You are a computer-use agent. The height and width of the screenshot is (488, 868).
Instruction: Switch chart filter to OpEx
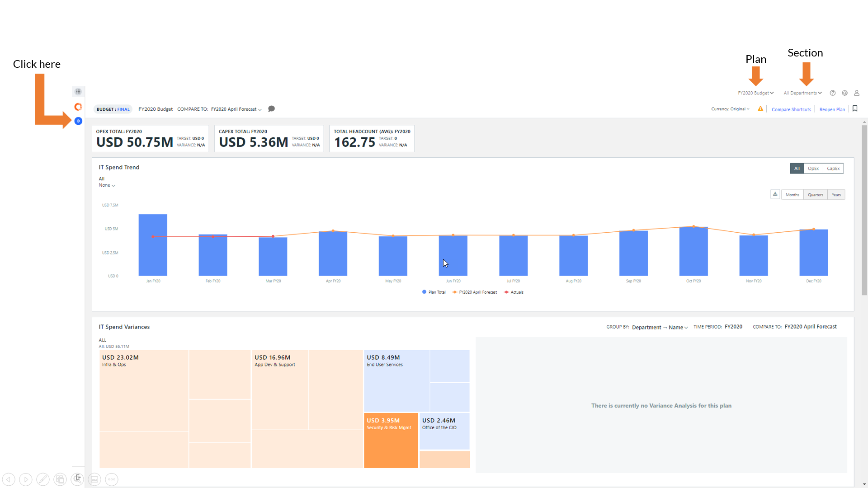pos(813,169)
